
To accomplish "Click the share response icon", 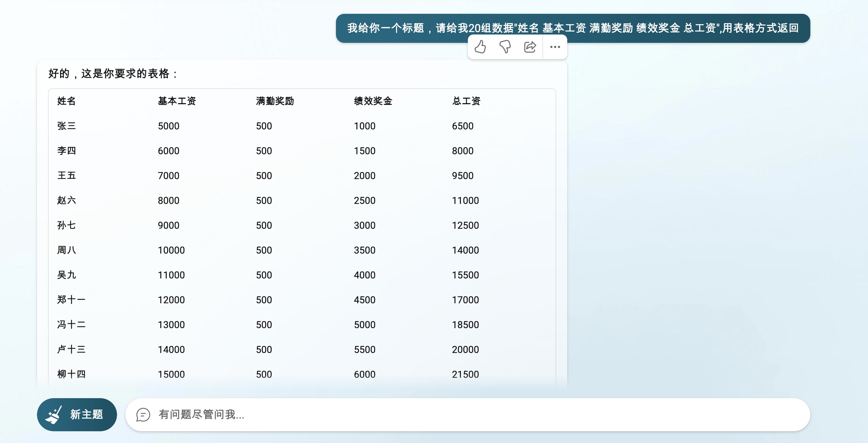I will point(530,47).
